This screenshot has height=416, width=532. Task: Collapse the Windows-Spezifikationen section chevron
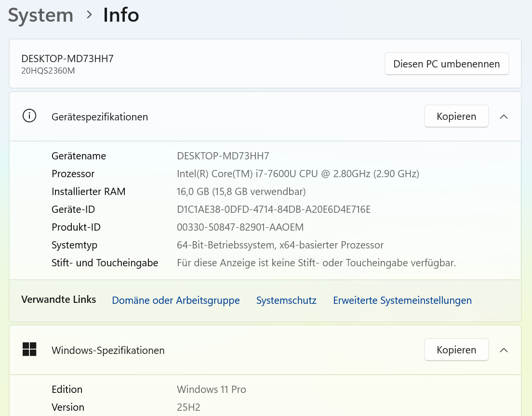pos(504,350)
